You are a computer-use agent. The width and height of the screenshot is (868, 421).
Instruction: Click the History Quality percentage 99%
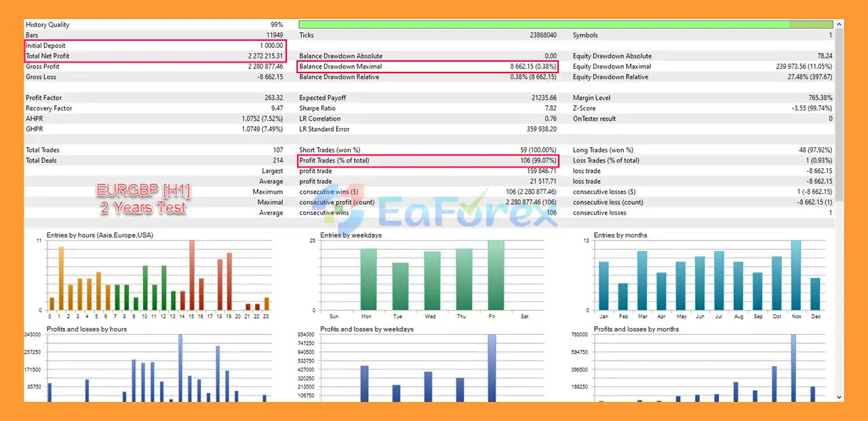pos(276,24)
